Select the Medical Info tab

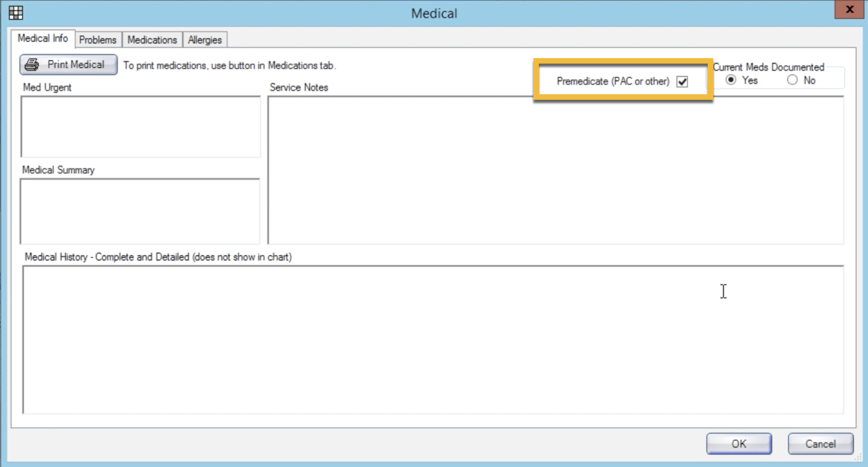(x=43, y=38)
